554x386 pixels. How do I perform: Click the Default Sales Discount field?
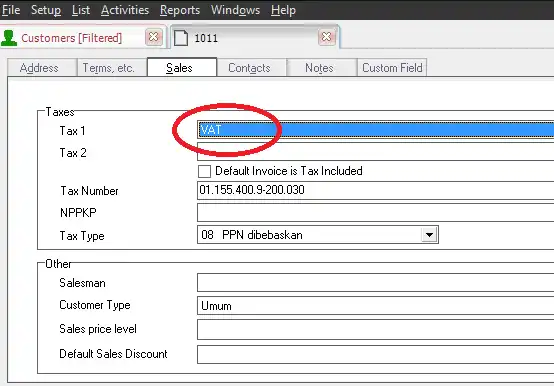(376, 355)
